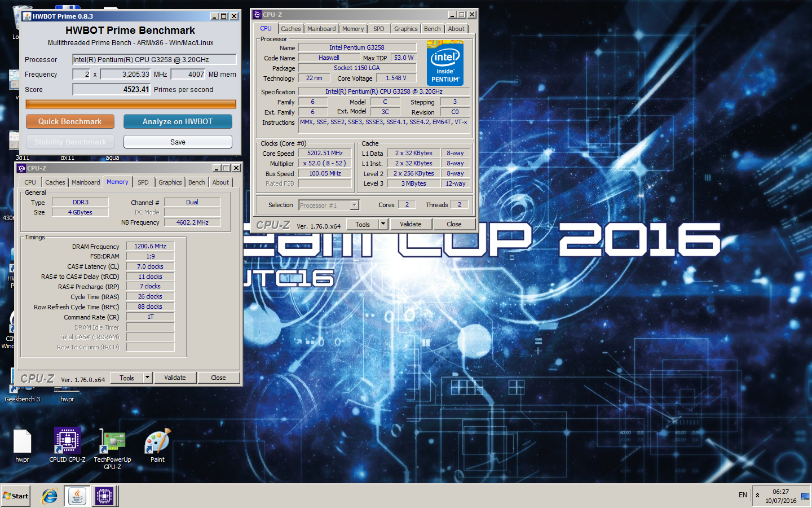812x508 pixels.
Task: Switch to CPU tab in CPU-Z Memory window
Action: click(30, 182)
